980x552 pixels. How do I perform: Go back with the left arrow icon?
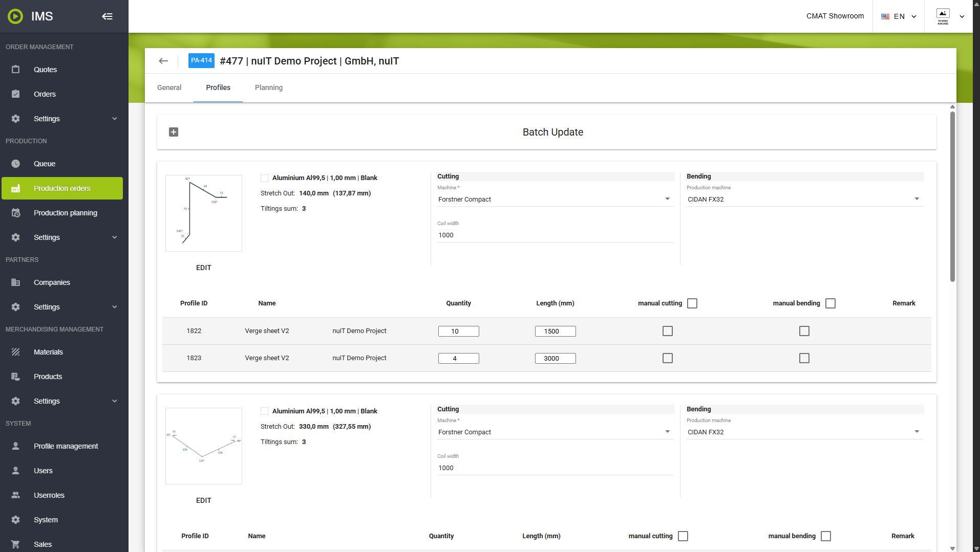click(163, 61)
